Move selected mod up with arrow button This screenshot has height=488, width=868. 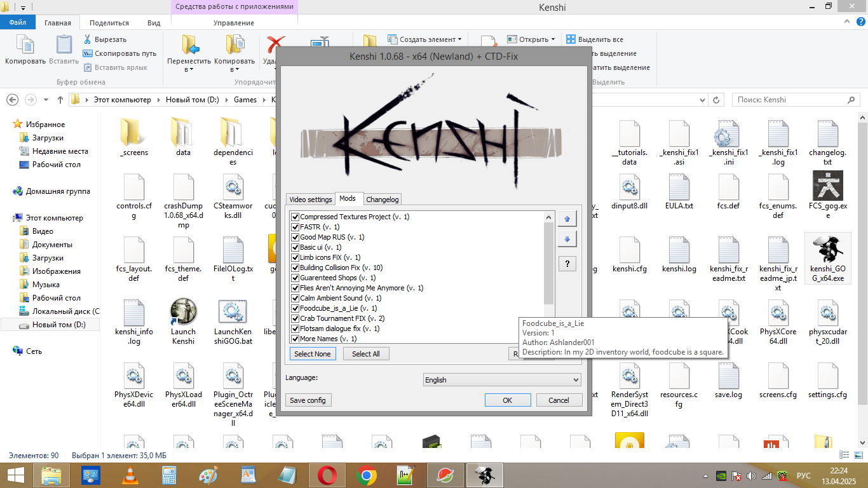click(567, 219)
